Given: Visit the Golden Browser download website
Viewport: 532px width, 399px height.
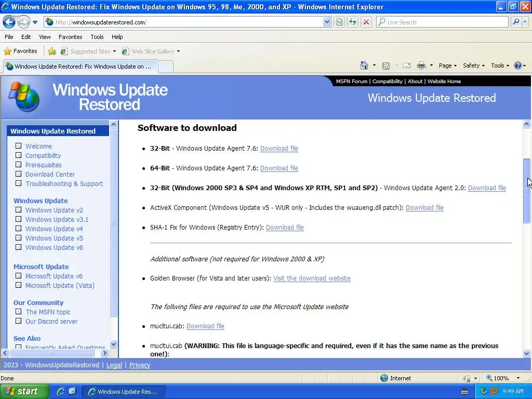Looking at the screenshot, I should 312,278.
